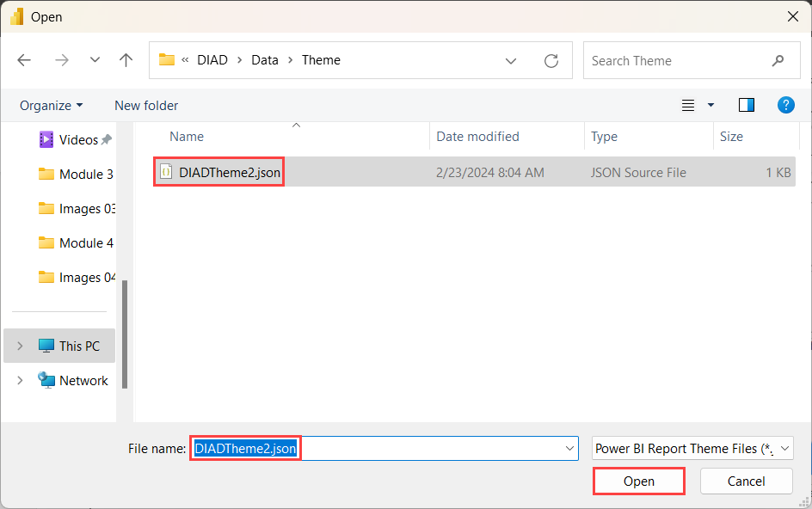Screen dimensions: 812x509
Task: Click the back navigation arrow
Action: 24,59
